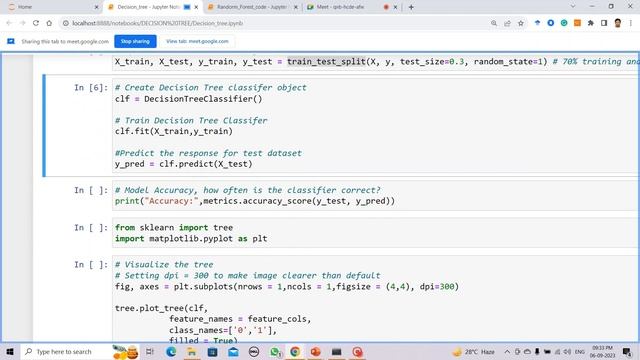
Task: Click the tree.plot_tree(clf, line
Action: [x=161, y=308]
